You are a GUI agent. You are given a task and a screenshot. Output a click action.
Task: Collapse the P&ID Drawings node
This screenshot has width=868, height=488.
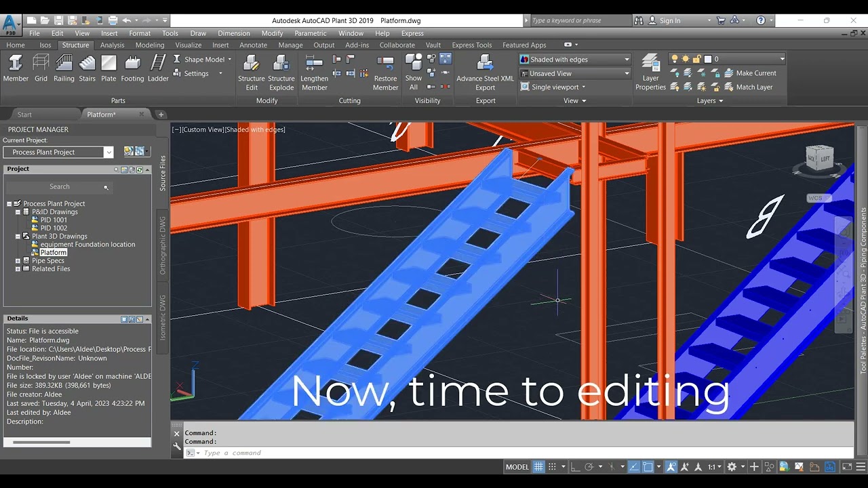coord(18,212)
